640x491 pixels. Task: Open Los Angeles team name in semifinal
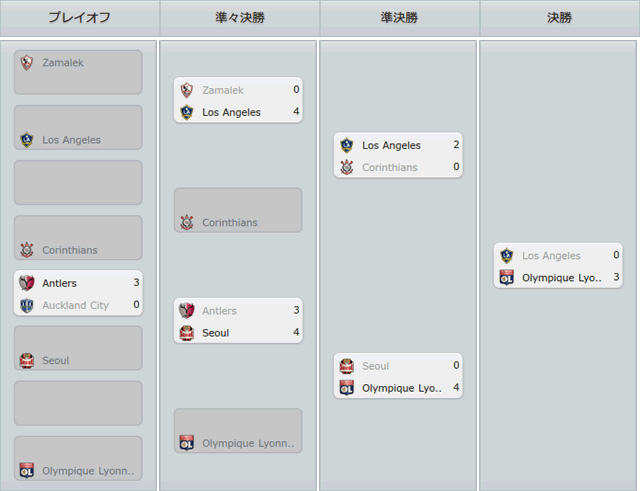coord(391,145)
